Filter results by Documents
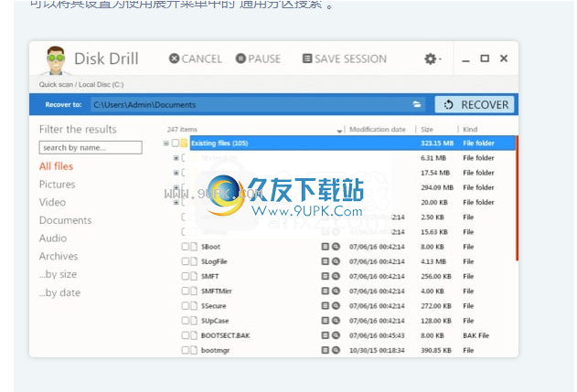 point(66,220)
